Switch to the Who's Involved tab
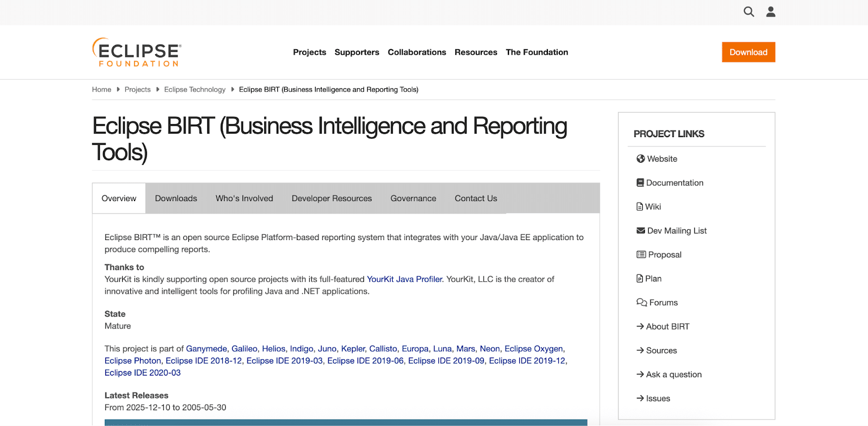868x426 pixels. coord(244,198)
